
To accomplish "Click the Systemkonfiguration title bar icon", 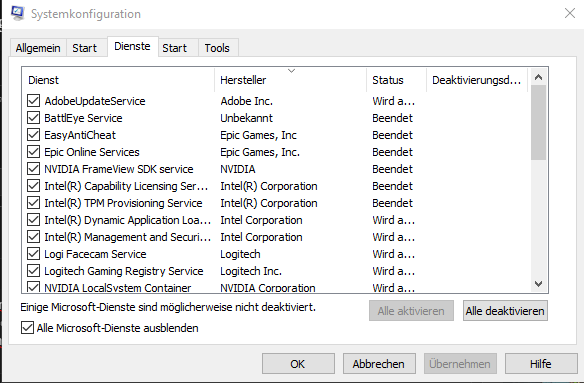I will [17, 13].
